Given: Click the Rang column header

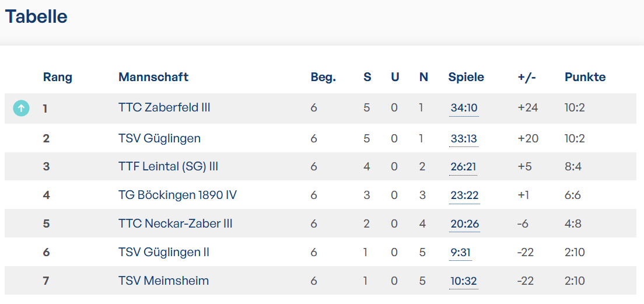Looking at the screenshot, I should click(x=58, y=77).
